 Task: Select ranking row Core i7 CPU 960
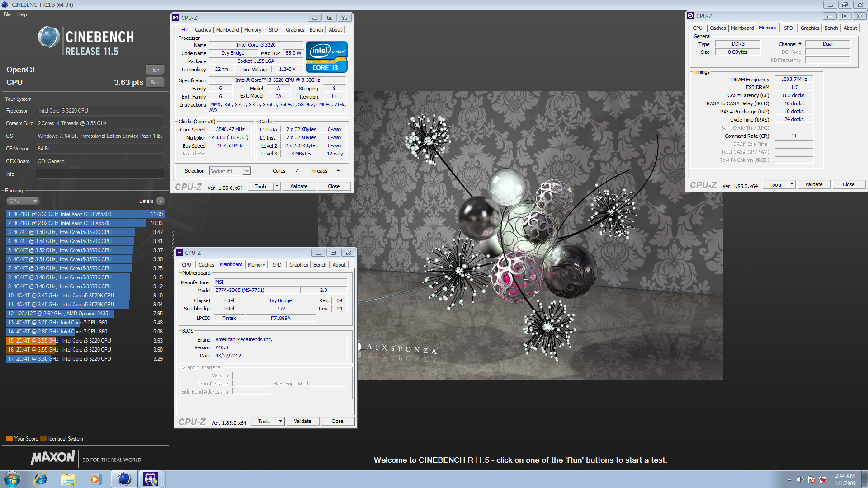click(85, 323)
